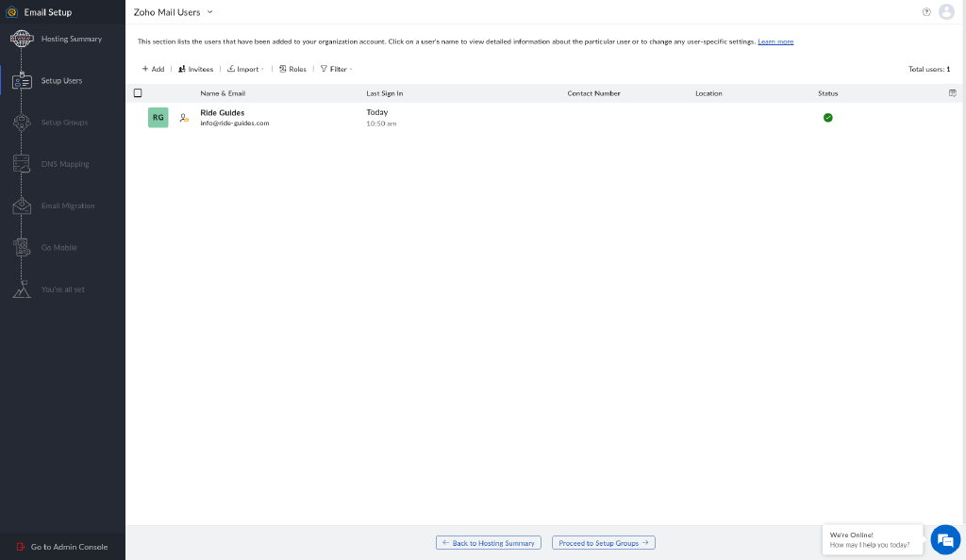Open the help question mark icon

[926, 12]
